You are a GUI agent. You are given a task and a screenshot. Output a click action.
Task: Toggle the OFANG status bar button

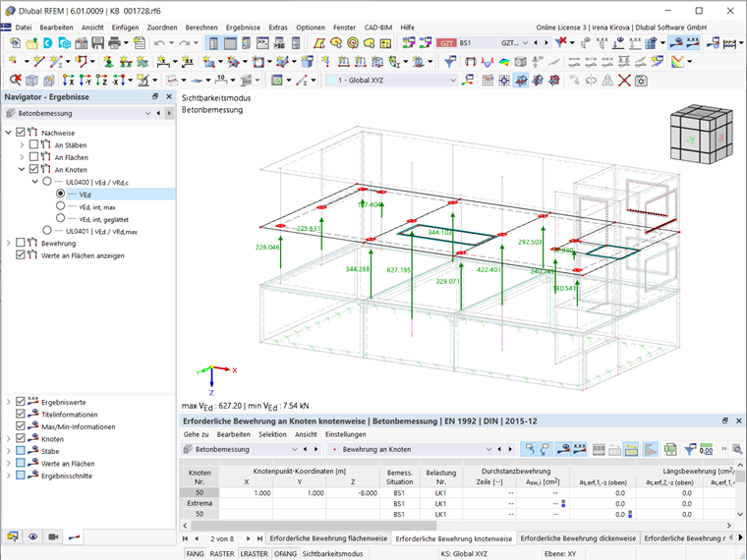[285, 554]
